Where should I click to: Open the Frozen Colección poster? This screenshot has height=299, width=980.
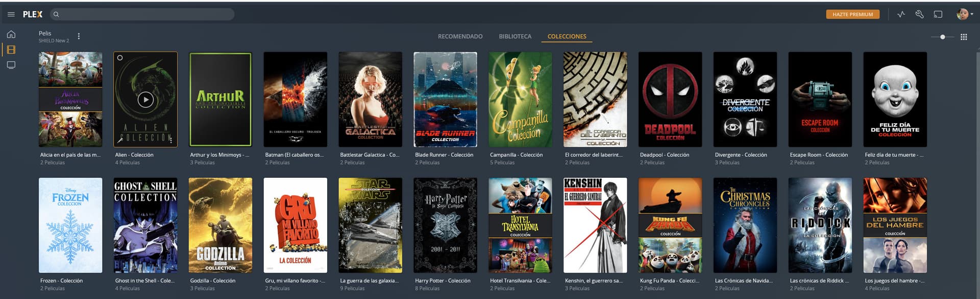point(70,225)
